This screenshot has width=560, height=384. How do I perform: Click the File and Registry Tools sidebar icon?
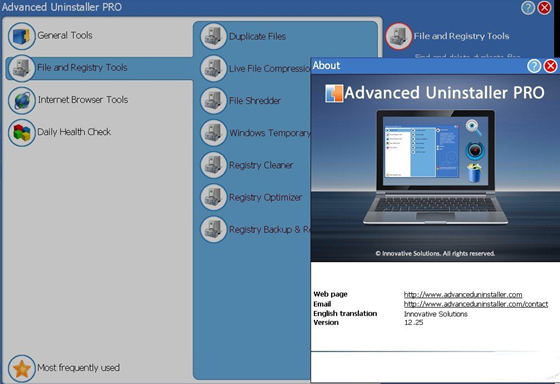pyautogui.click(x=21, y=68)
